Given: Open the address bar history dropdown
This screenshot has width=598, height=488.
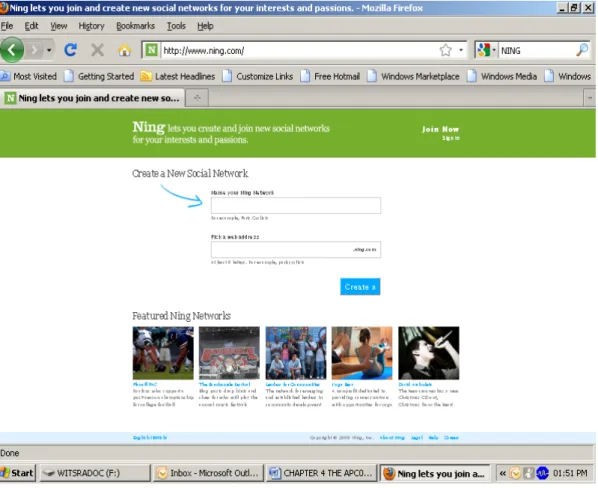Looking at the screenshot, I should (461, 50).
